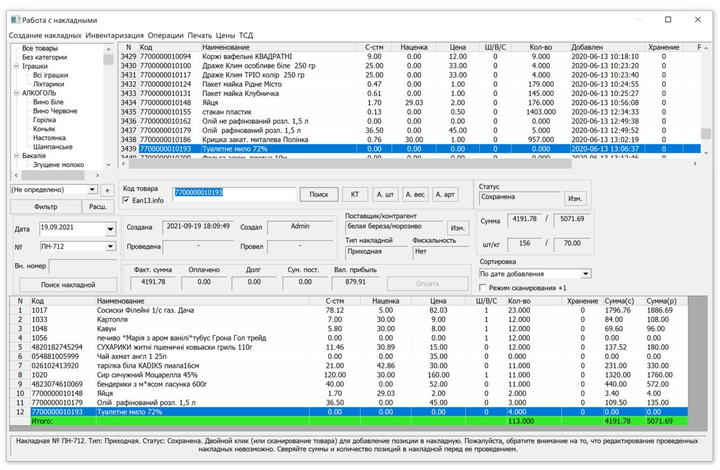Click the Расш. button
This screenshot has height=470, width=720.
coord(98,207)
